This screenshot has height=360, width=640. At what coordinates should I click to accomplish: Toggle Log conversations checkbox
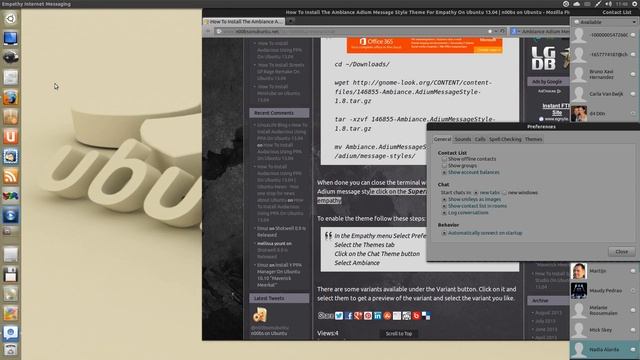click(444, 213)
